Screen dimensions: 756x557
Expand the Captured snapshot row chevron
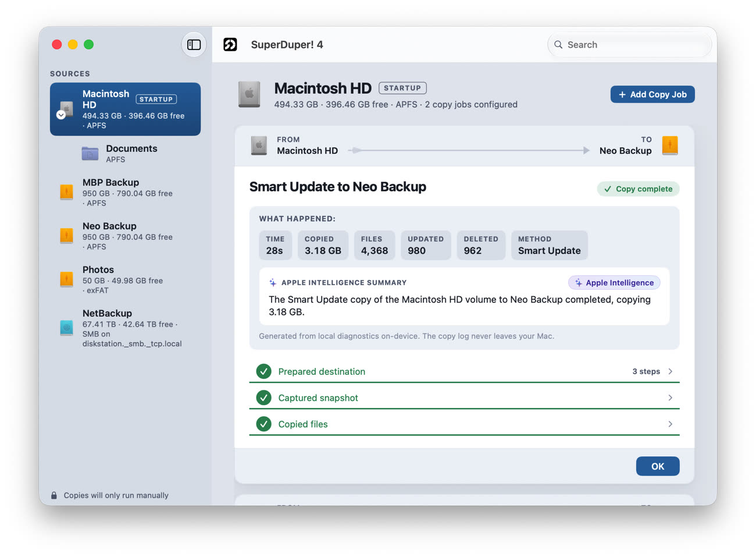[x=671, y=398]
